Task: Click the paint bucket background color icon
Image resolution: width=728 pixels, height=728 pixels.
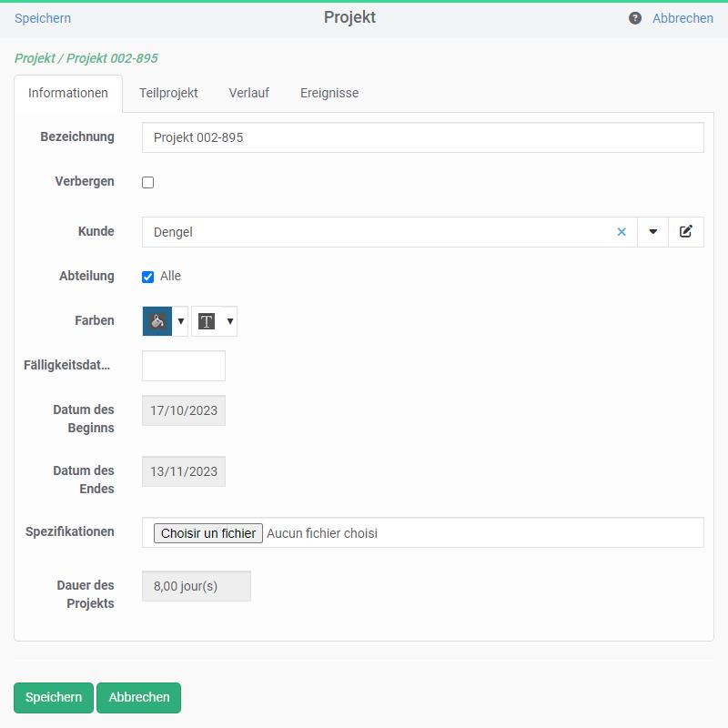Action: tap(157, 321)
